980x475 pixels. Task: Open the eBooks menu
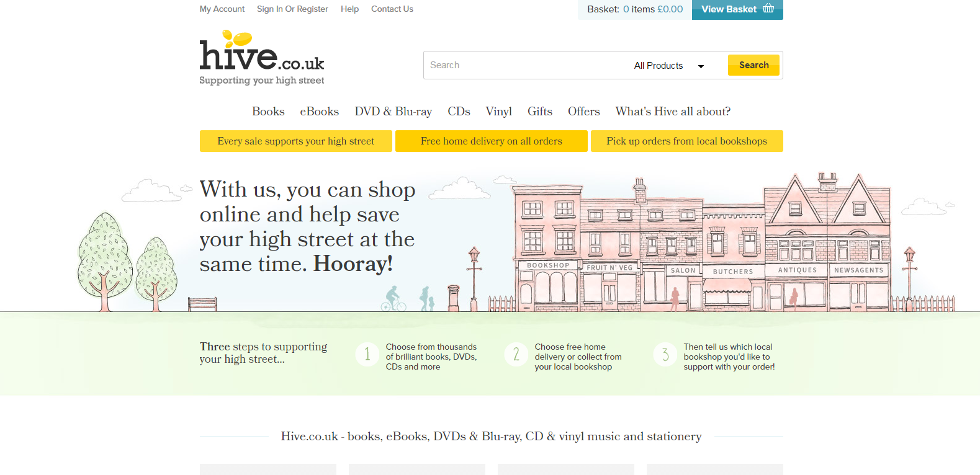[320, 112]
